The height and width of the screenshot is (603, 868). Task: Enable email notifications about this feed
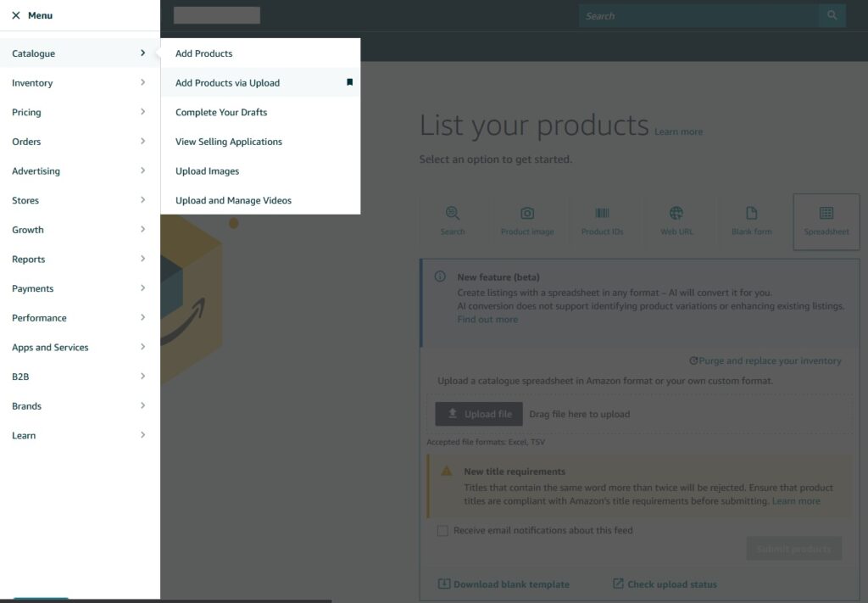(x=442, y=531)
